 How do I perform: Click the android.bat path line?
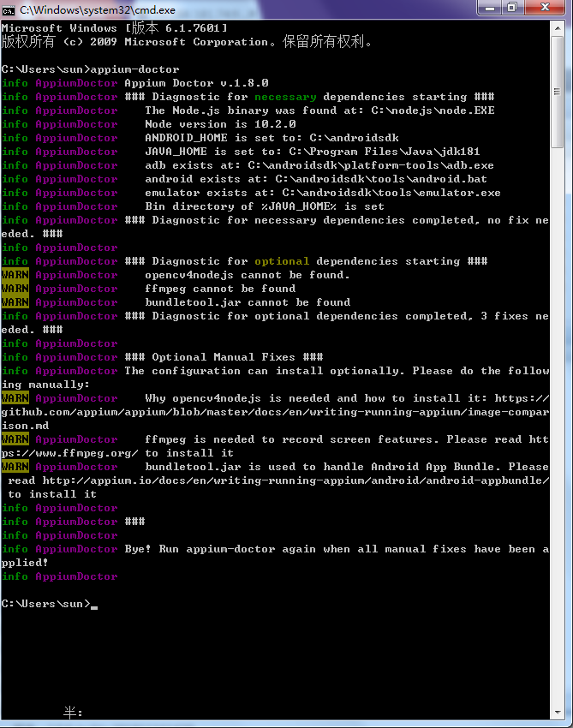[x=316, y=179]
